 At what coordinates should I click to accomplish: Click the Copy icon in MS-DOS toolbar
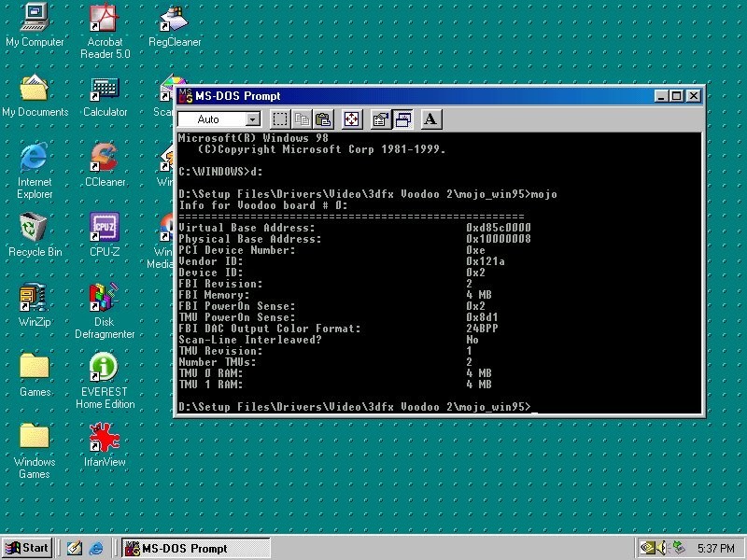point(302,119)
